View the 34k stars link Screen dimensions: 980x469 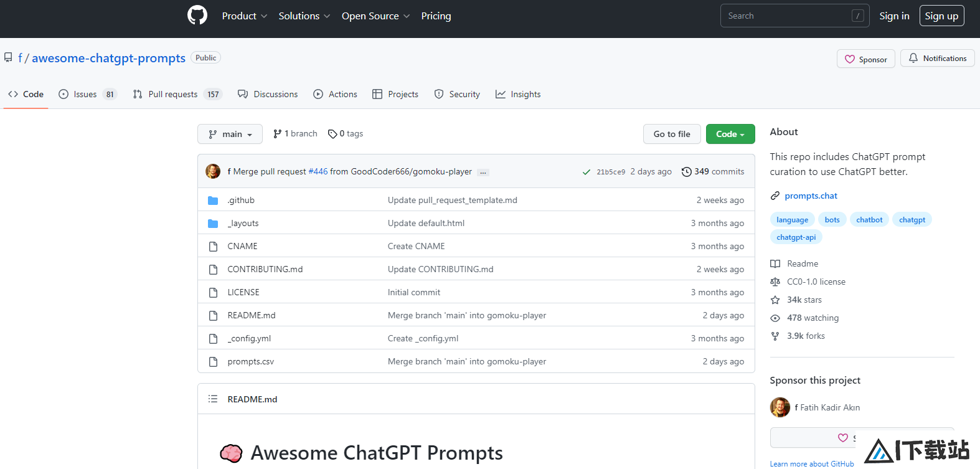point(796,300)
